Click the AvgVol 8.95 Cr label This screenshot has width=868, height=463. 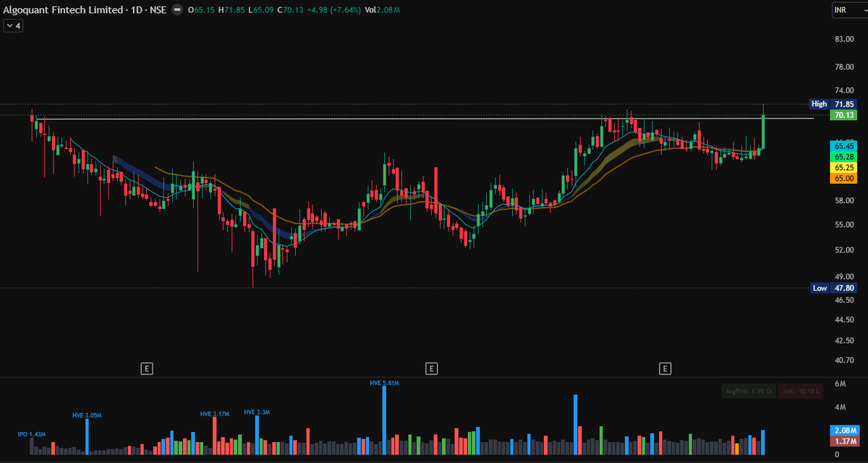pos(749,391)
